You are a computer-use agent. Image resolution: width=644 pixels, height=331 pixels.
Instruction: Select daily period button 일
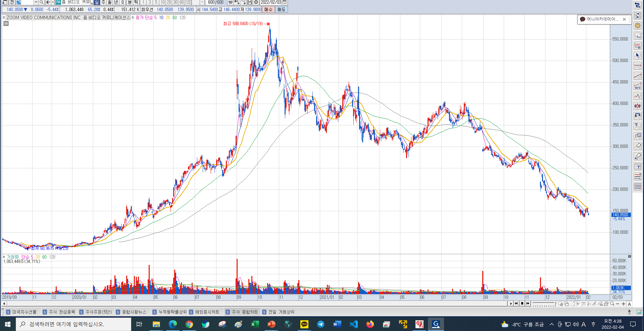97,2
